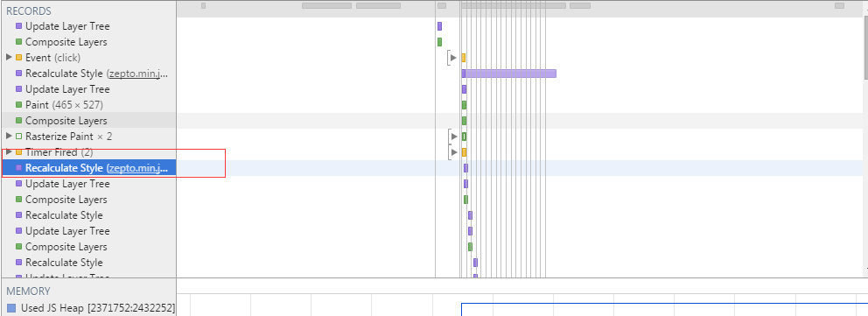Image resolution: width=868 pixels, height=316 pixels.
Task: Select the last visible Recalculate Style record
Action: [64, 263]
